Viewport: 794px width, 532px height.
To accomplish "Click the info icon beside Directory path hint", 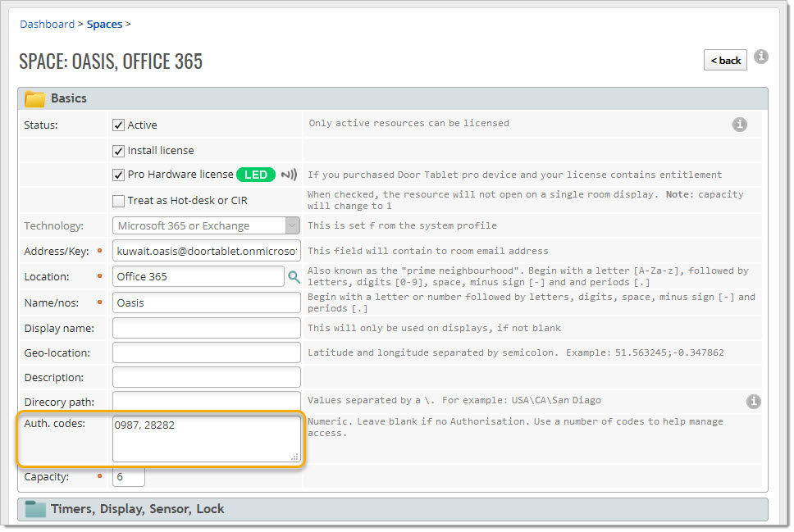I will [754, 402].
